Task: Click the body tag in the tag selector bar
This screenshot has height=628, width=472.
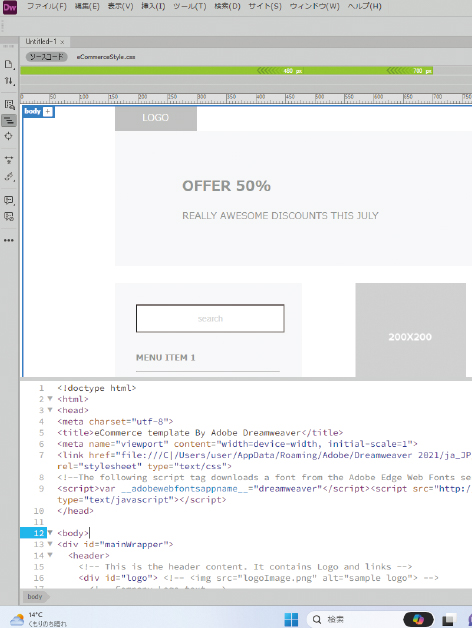Action: coord(35,597)
